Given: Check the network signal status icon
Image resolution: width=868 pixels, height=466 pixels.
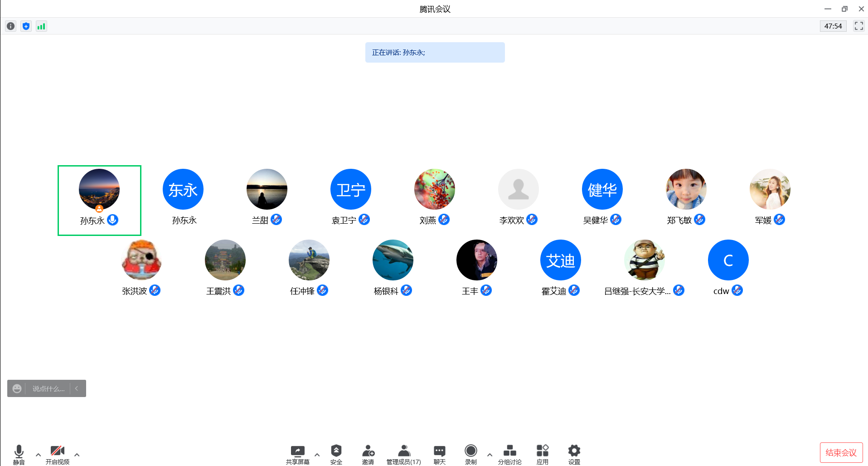Looking at the screenshot, I should click(x=41, y=26).
